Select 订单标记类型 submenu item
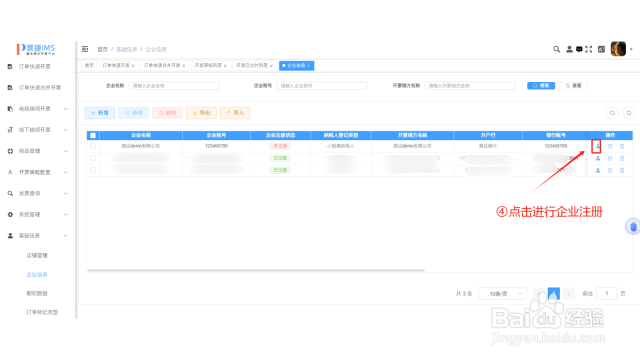This screenshot has width=640, height=360. (x=42, y=312)
